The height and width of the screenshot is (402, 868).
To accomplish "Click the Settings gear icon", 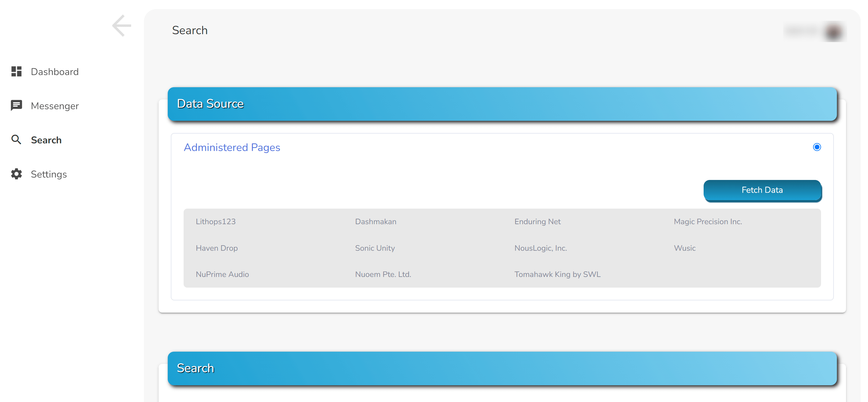I will (16, 174).
